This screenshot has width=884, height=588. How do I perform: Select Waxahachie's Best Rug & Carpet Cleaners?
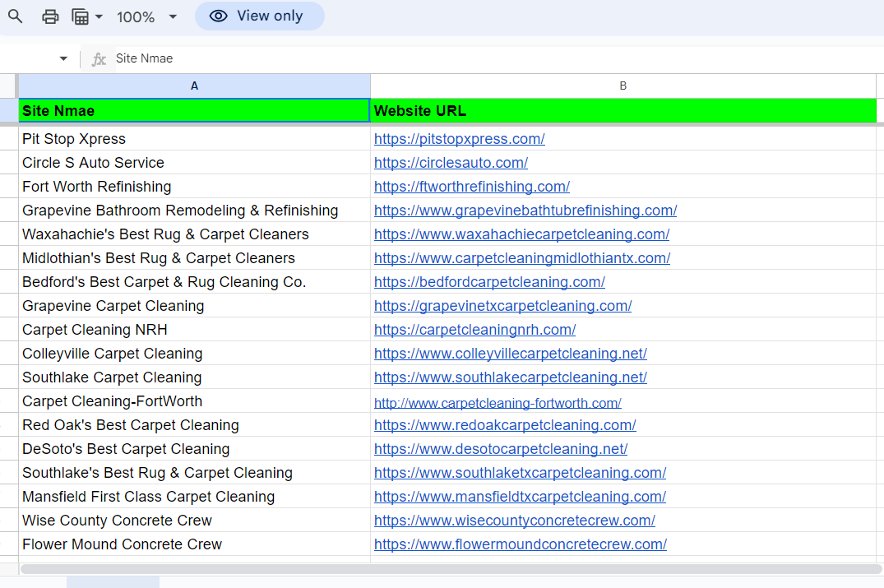[195, 234]
